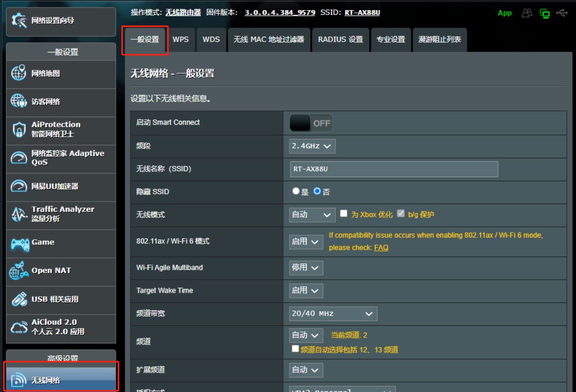The width and height of the screenshot is (576, 392).
Task: Open the 授权方式 dropdown at the bottom
Action: coord(343,389)
